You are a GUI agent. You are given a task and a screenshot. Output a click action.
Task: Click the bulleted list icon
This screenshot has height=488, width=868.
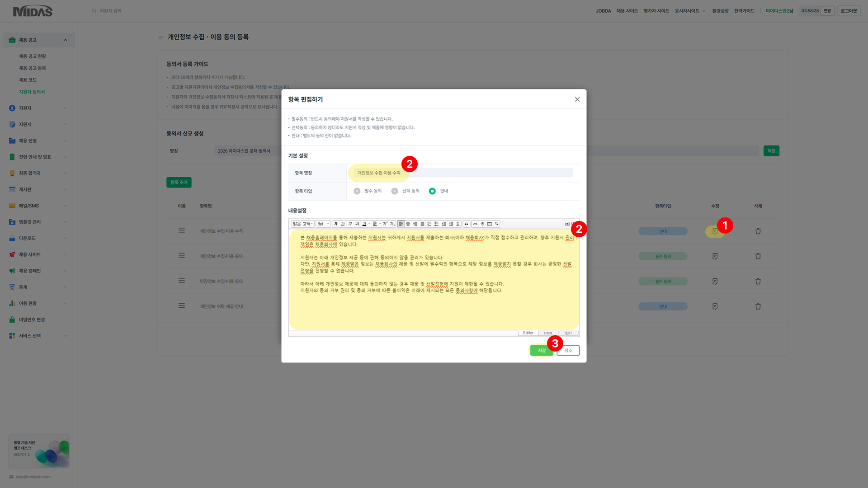tap(436, 224)
